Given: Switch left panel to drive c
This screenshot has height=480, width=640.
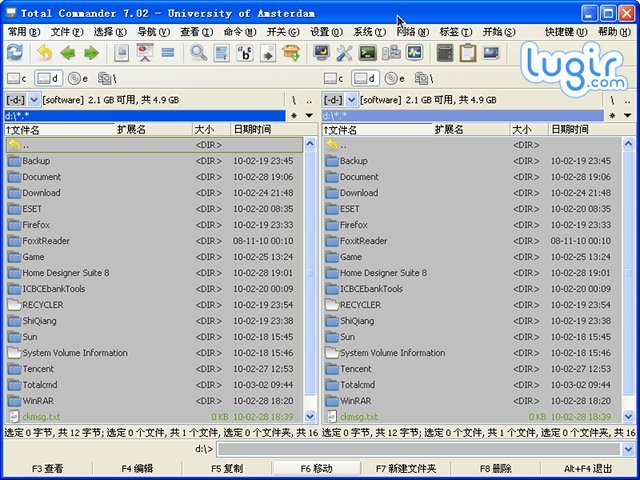Looking at the screenshot, I should tap(17, 78).
